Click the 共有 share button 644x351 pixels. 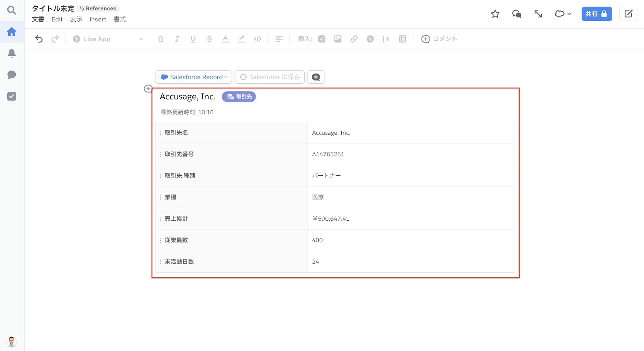(x=597, y=14)
